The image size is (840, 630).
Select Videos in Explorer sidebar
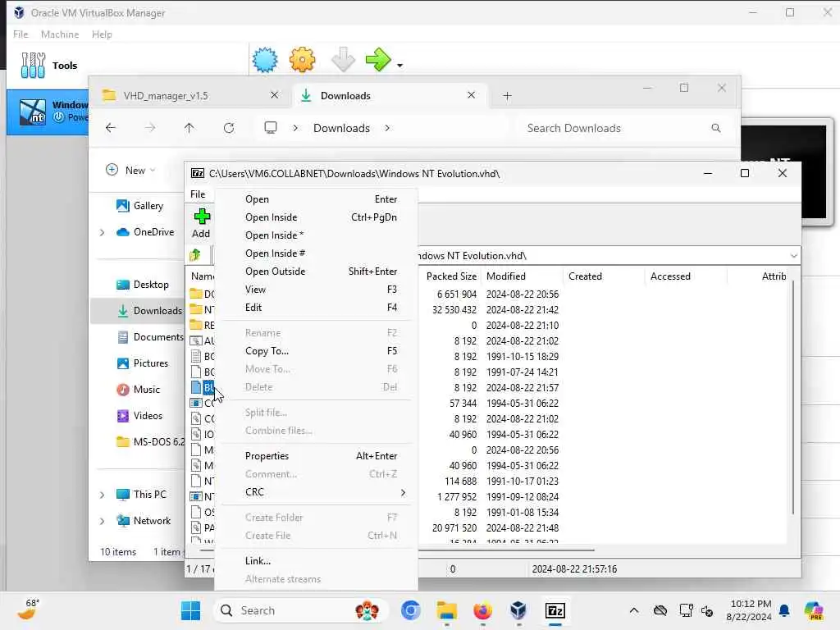click(x=139, y=416)
